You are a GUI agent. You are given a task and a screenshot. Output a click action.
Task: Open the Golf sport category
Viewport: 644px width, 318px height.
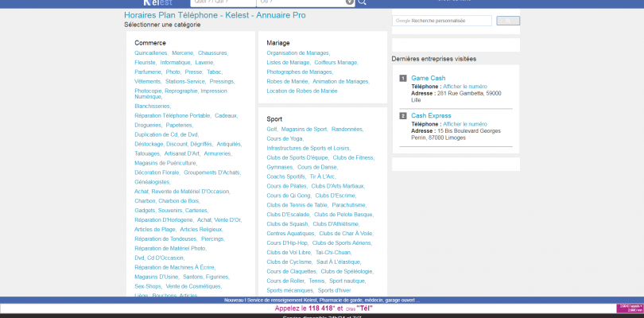click(x=272, y=129)
